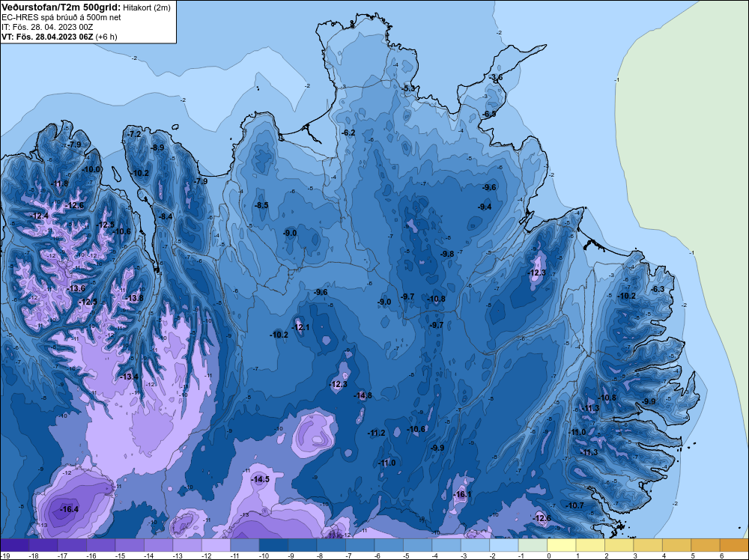The image size is (749, 560).
Task: Click the orange swatch right of 6
Action: pos(735,545)
